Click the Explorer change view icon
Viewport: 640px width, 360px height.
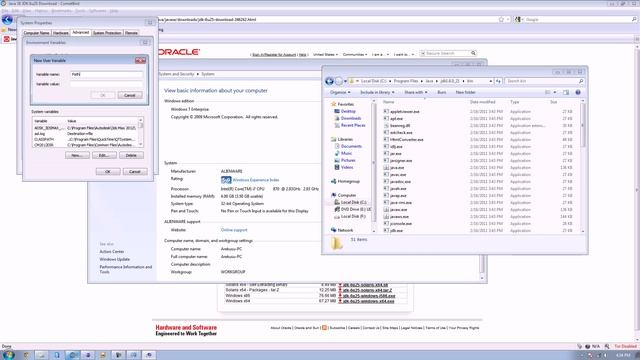click(x=548, y=93)
